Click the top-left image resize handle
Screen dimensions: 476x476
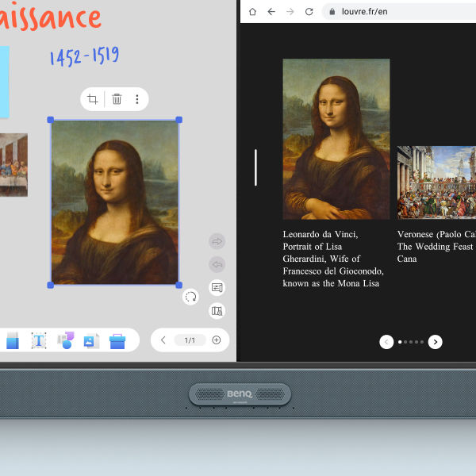tap(51, 120)
